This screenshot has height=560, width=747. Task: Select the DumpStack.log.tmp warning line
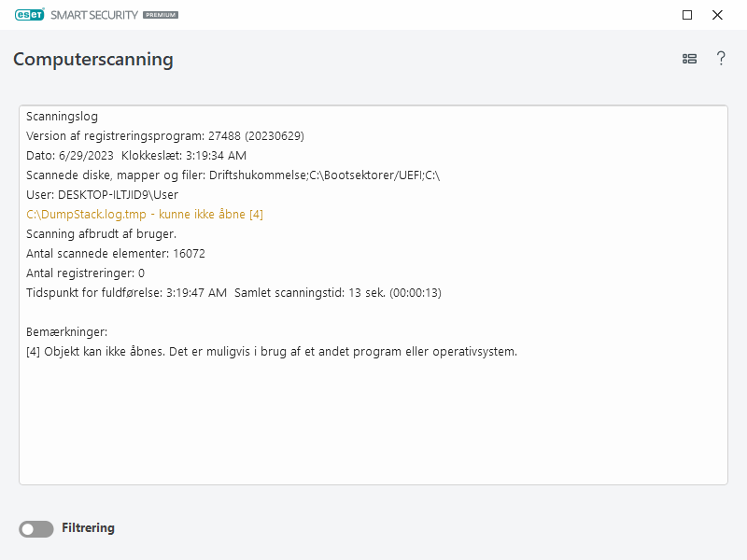click(x=145, y=215)
